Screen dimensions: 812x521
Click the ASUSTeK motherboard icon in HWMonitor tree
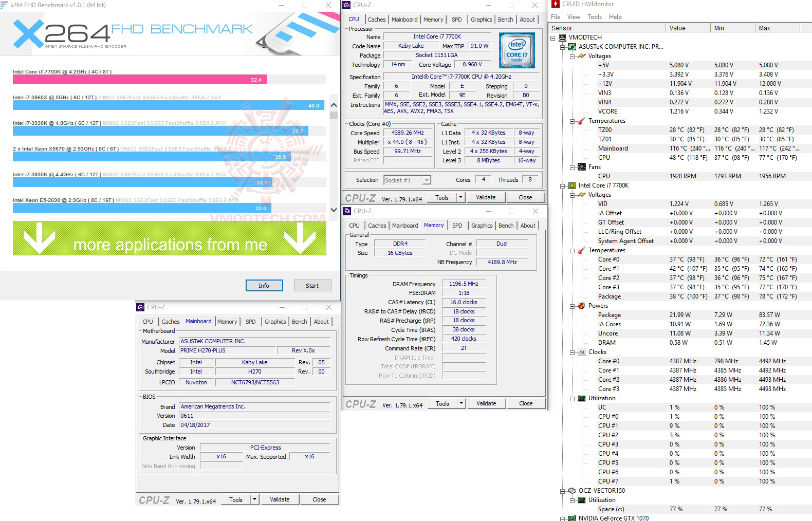[x=572, y=47]
